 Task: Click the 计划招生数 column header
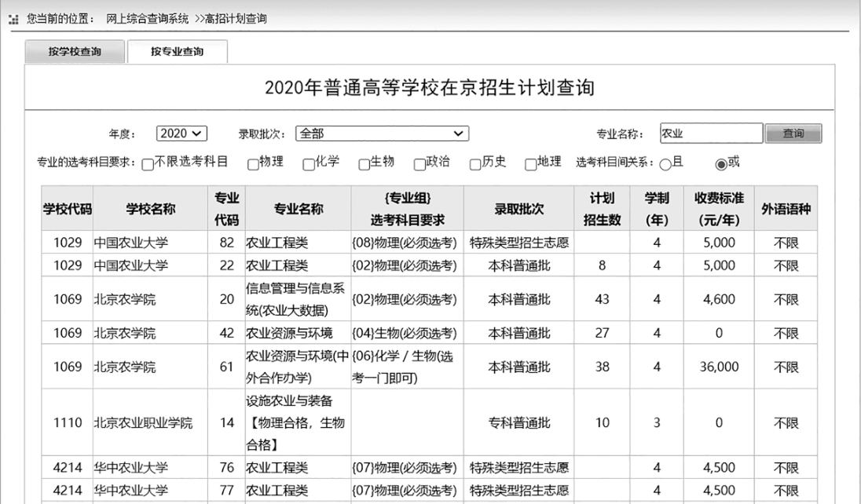point(602,208)
